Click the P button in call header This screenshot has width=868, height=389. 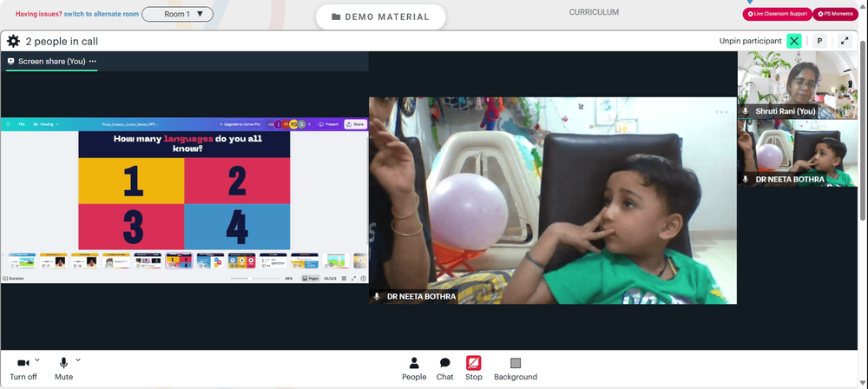pos(819,41)
